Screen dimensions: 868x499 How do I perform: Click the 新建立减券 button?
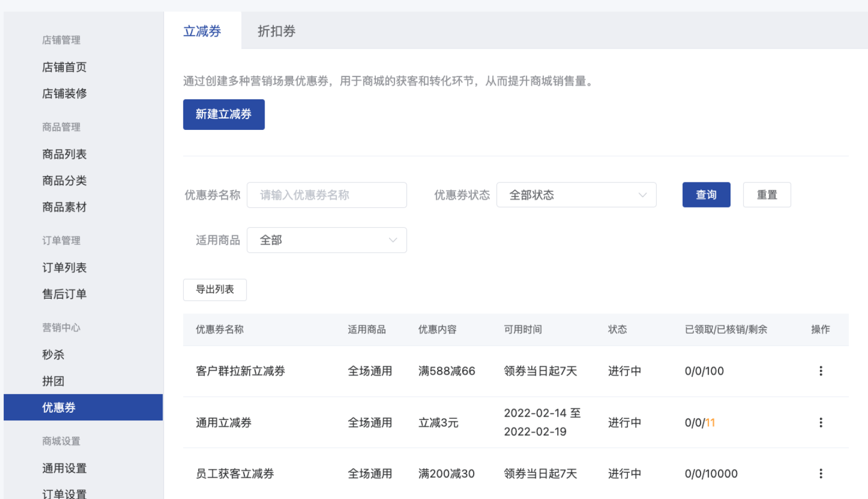click(224, 115)
